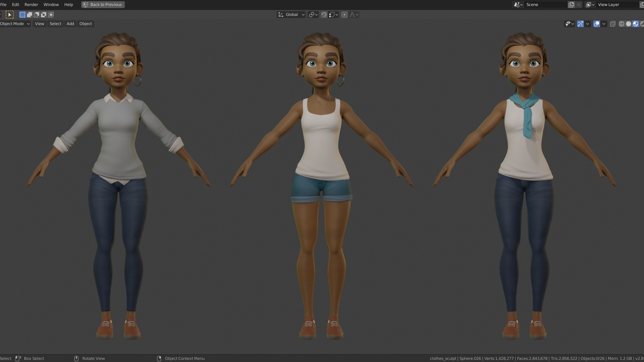Viewport: 644px width, 362px height.
Task: Click the Back to Previous button
Action: tap(103, 5)
